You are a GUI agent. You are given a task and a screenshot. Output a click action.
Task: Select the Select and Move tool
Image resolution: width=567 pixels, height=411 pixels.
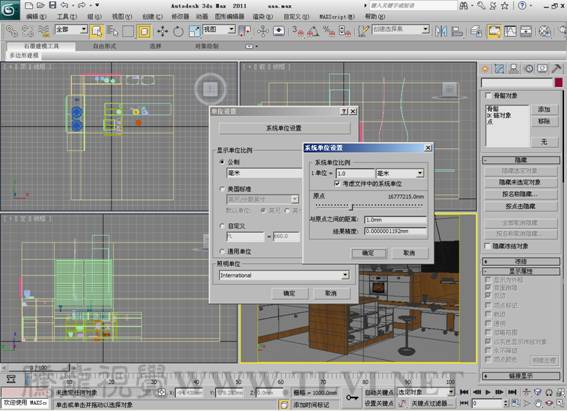(x=162, y=31)
